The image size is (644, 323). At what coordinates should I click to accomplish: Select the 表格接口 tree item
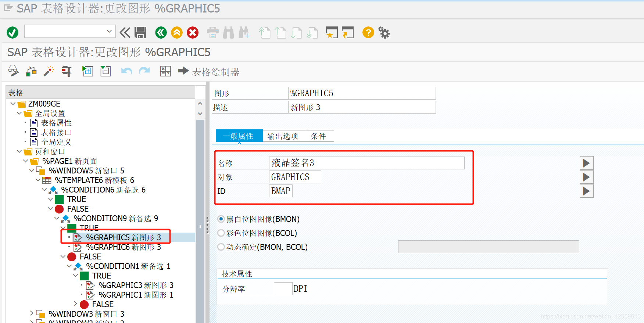56,132
